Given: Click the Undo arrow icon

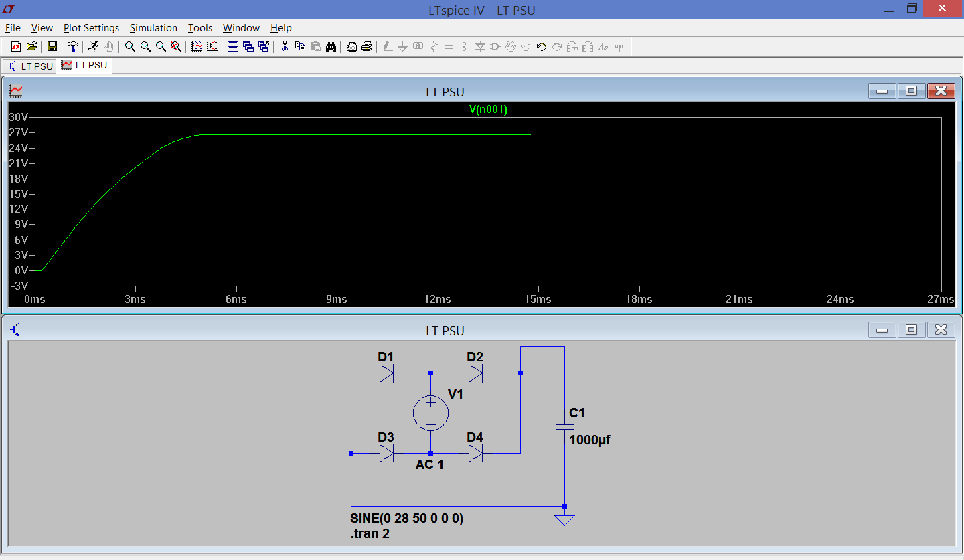Looking at the screenshot, I should 542,47.
